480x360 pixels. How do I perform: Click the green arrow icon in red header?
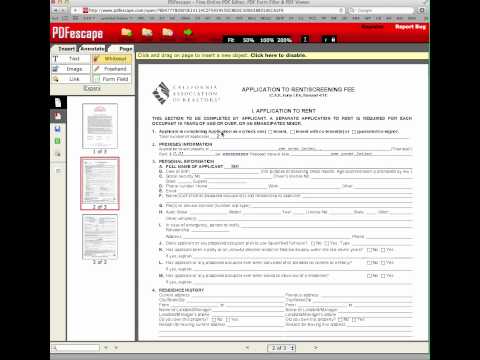[x=188, y=33]
